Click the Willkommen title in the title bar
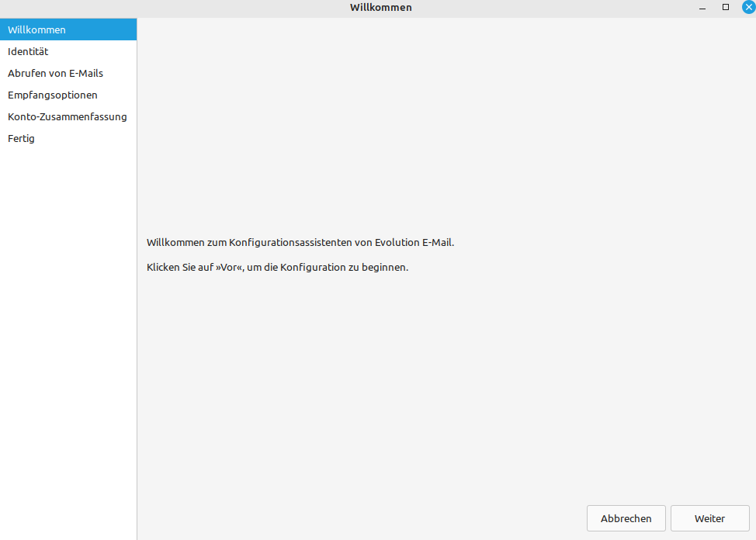The width and height of the screenshot is (756, 540). 380,8
